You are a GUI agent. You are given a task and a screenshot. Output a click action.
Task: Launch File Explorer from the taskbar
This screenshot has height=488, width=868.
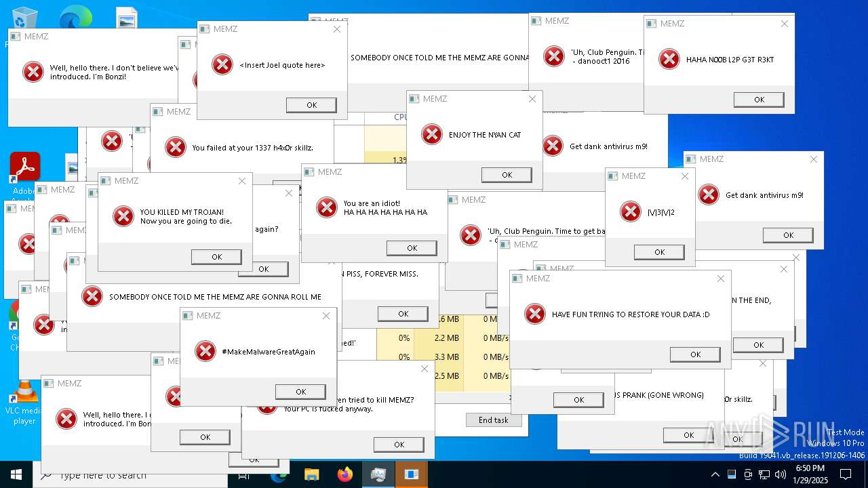[311, 474]
